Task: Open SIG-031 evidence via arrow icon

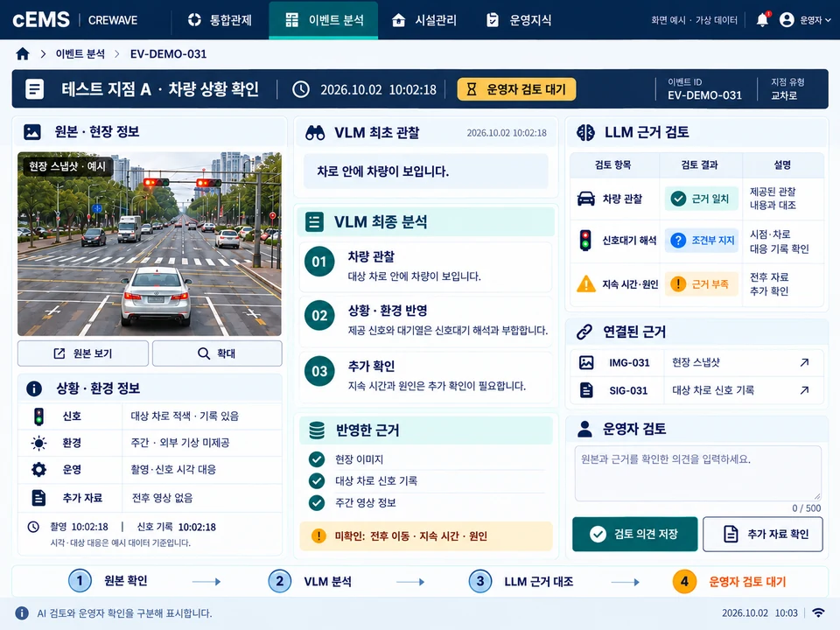Action: tap(804, 390)
